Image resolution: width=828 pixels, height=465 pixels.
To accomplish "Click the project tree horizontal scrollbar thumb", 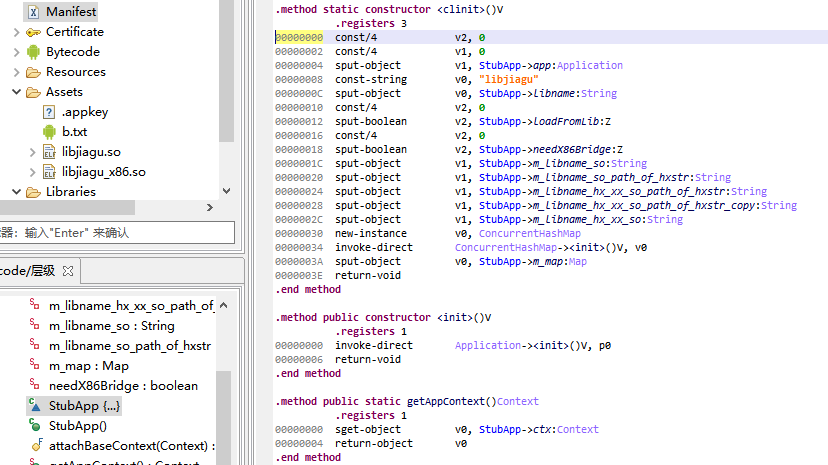I will pyautogui.click(x=67, y=207).
